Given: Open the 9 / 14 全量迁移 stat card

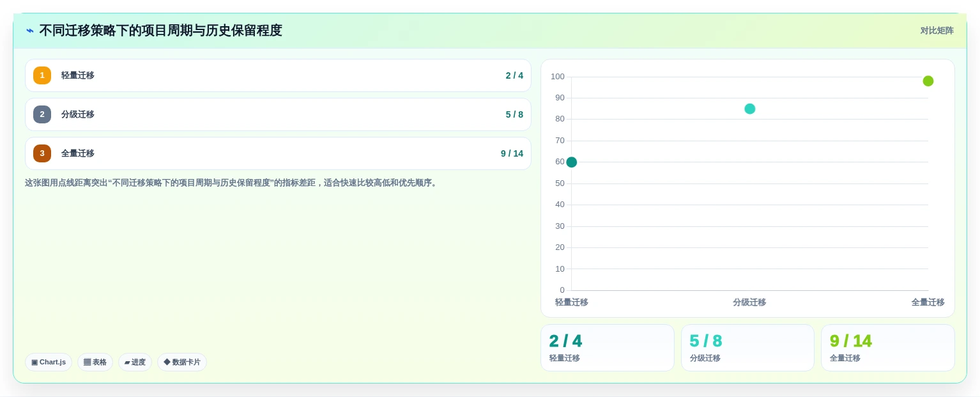Looking at the screenshot, I should (888, 348).
